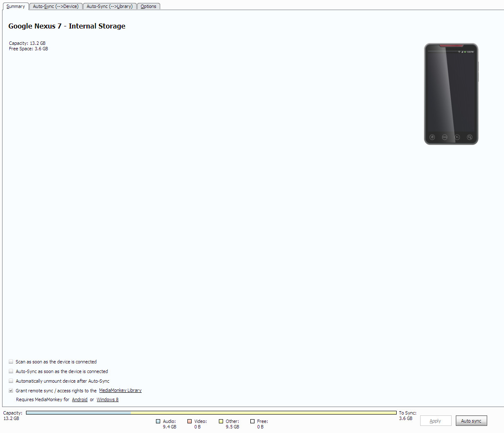Image resolution: width=504 pixels, height=433 pixels.
Task: Click the Free legend color box
Action: tap(252, 421)
